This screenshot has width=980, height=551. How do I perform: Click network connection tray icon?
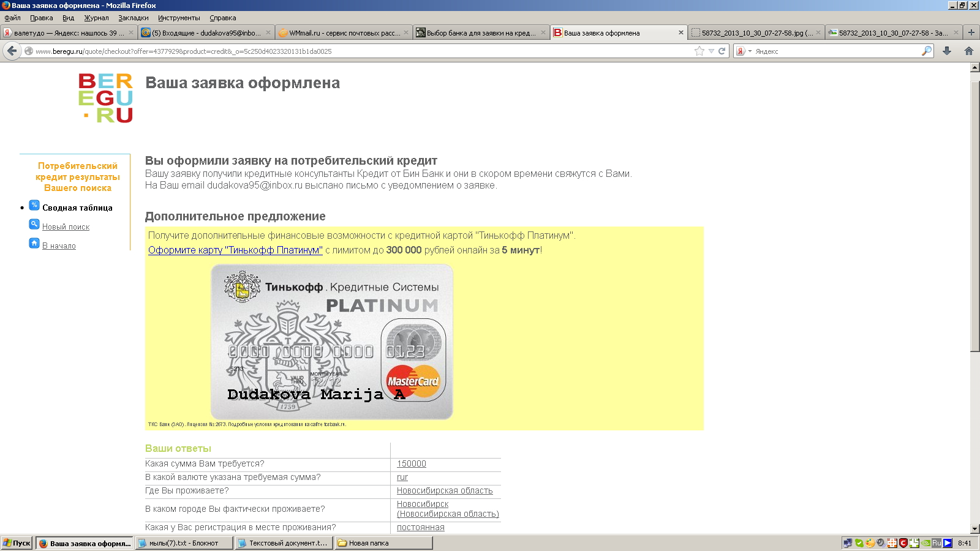point(848,543)
